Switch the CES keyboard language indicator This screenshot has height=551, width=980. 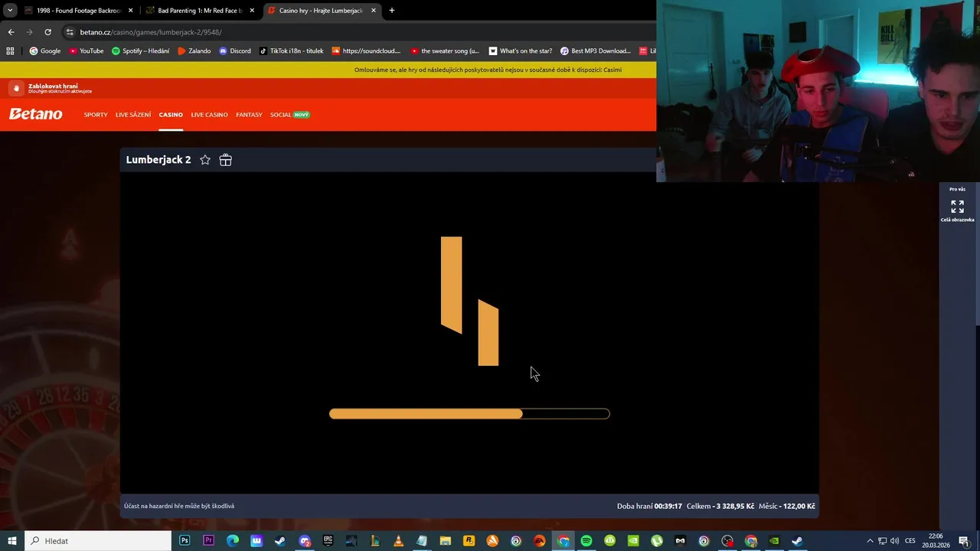click(910, 541)
